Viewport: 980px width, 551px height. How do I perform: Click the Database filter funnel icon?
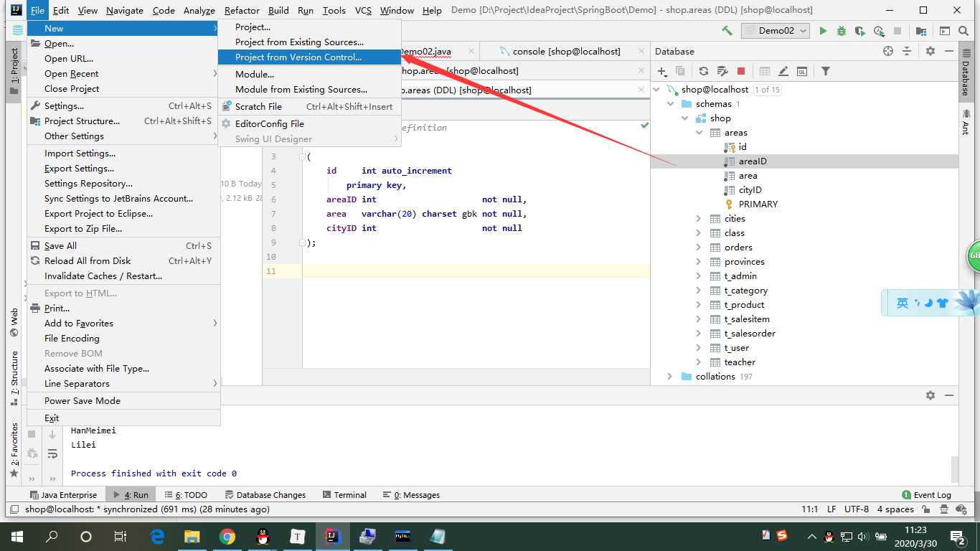pos(826,71)
